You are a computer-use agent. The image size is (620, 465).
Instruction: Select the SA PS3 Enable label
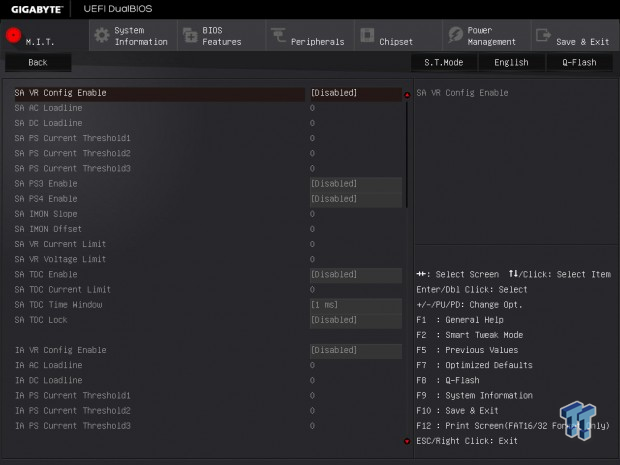[x=46, y=184]
